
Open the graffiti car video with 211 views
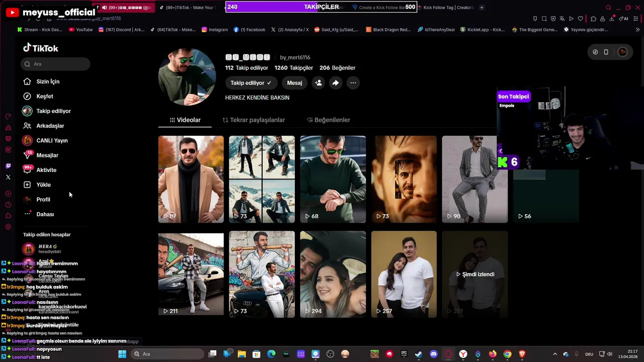pyautogui.click(x=191, y=275)
